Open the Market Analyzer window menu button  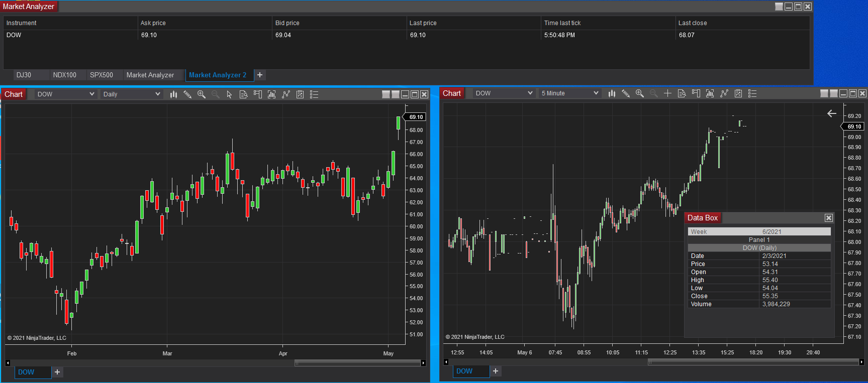coord(29,7)
